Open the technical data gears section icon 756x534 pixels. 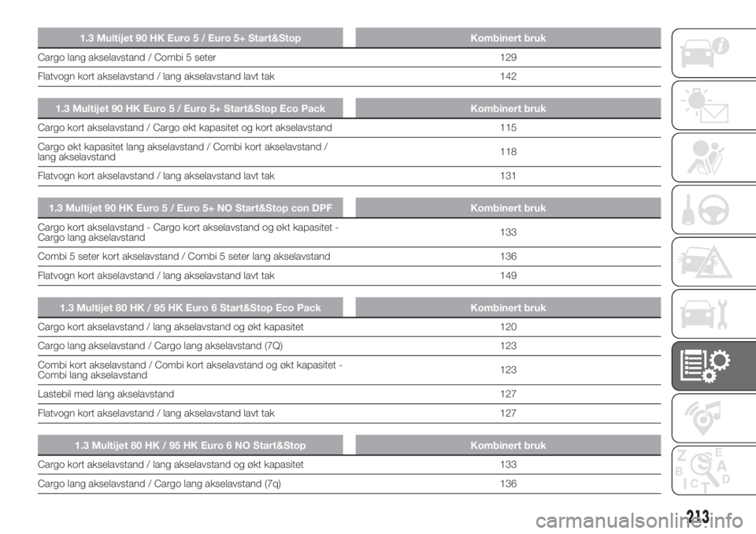(x=705, y=365)
